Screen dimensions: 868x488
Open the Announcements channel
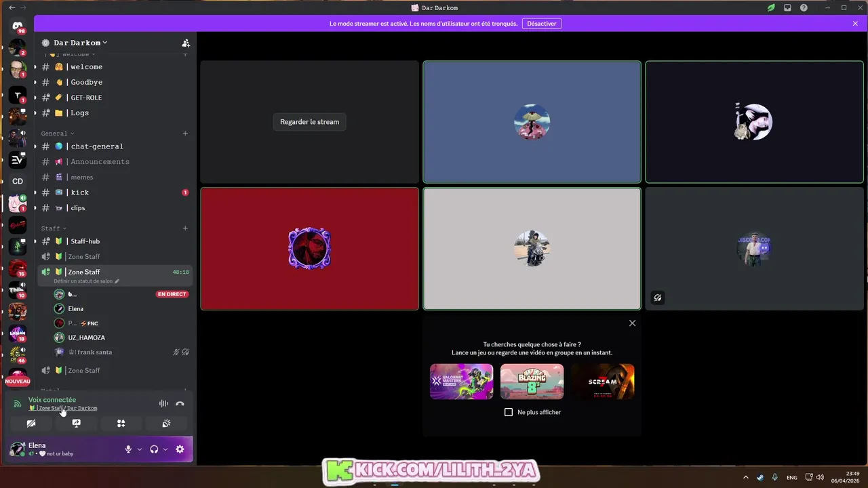[x=115, y=162]
